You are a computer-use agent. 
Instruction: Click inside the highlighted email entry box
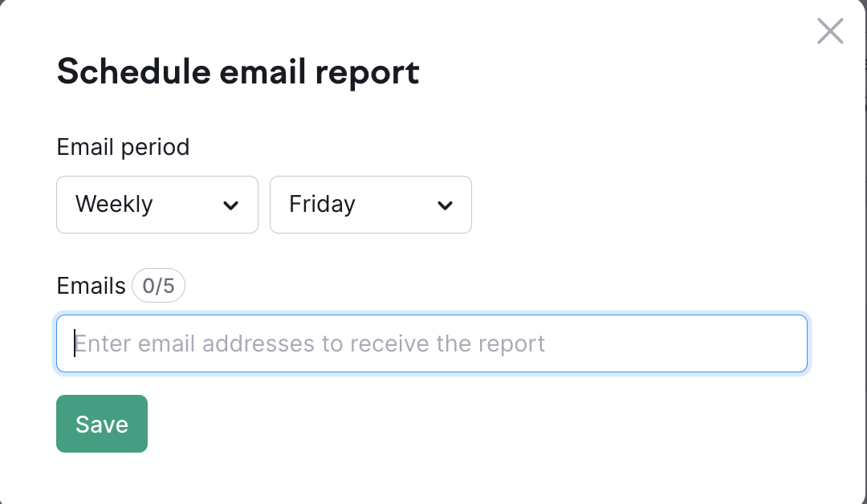point(432,343)
